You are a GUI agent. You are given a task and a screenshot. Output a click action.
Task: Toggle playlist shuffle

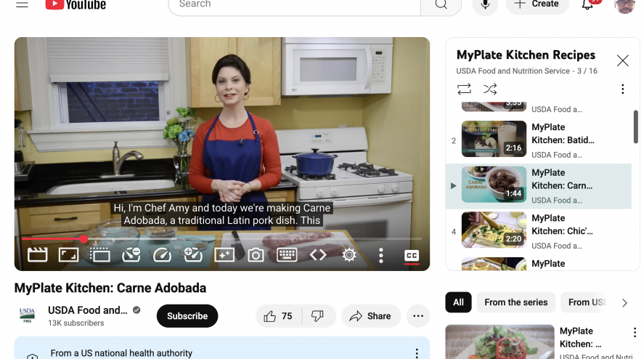[x=490, y=89]
